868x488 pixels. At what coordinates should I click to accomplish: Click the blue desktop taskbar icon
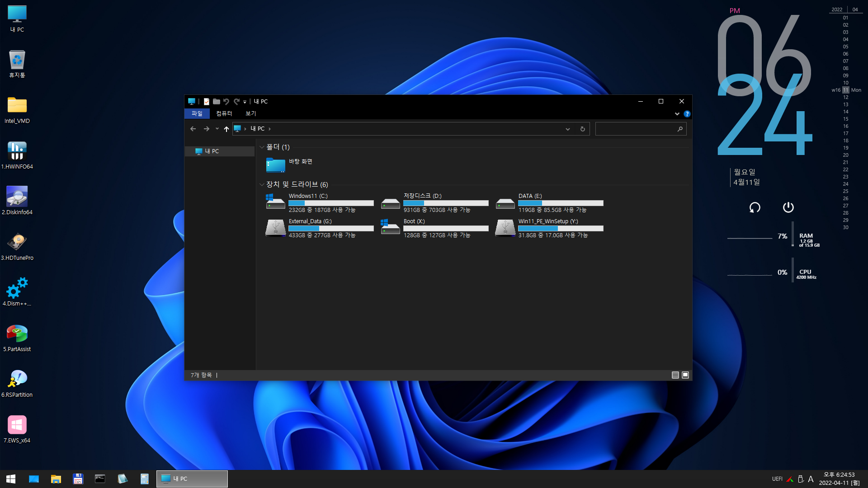34,479
